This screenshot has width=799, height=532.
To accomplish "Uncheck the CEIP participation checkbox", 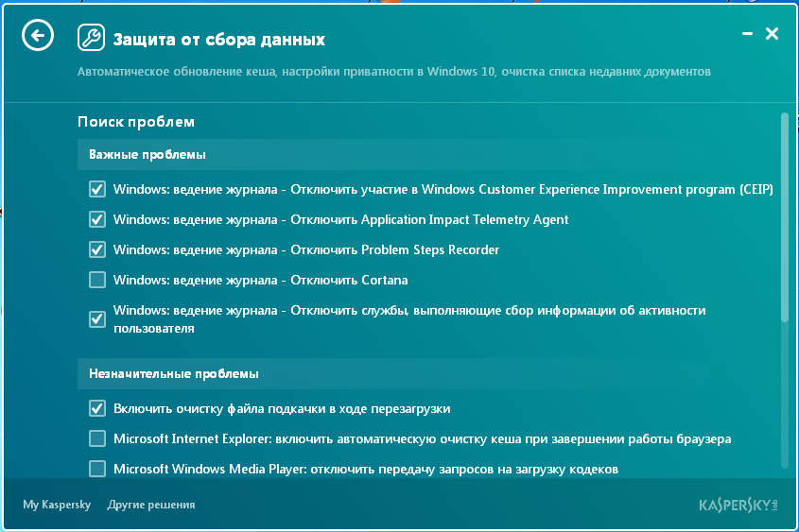I will click(97, 189).
